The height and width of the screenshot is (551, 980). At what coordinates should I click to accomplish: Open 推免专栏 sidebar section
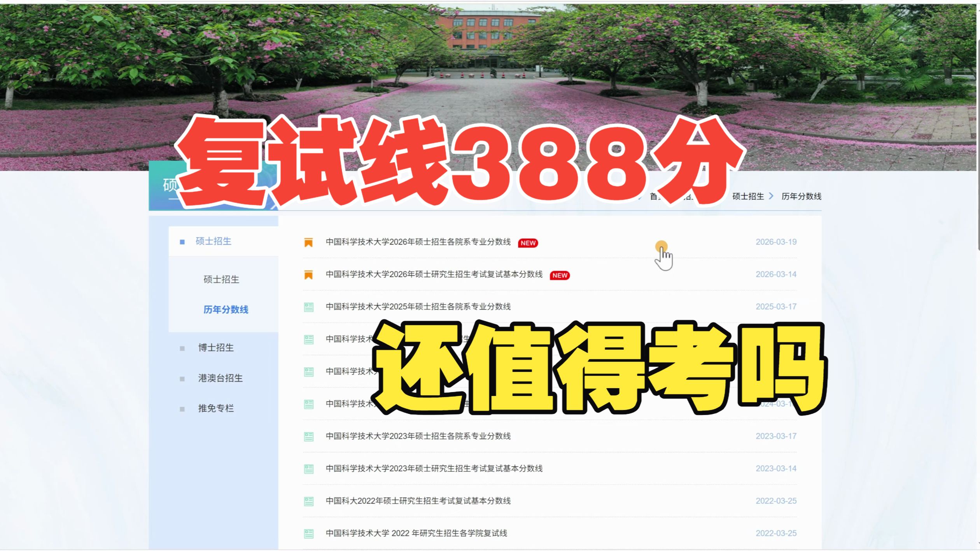[x=216, y=408]
